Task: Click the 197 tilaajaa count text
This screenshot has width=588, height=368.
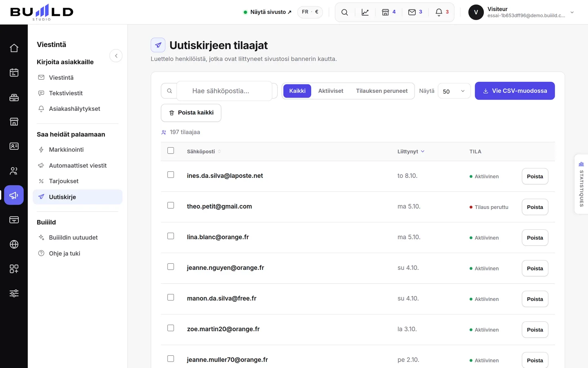Action: (x=185, y=132)
